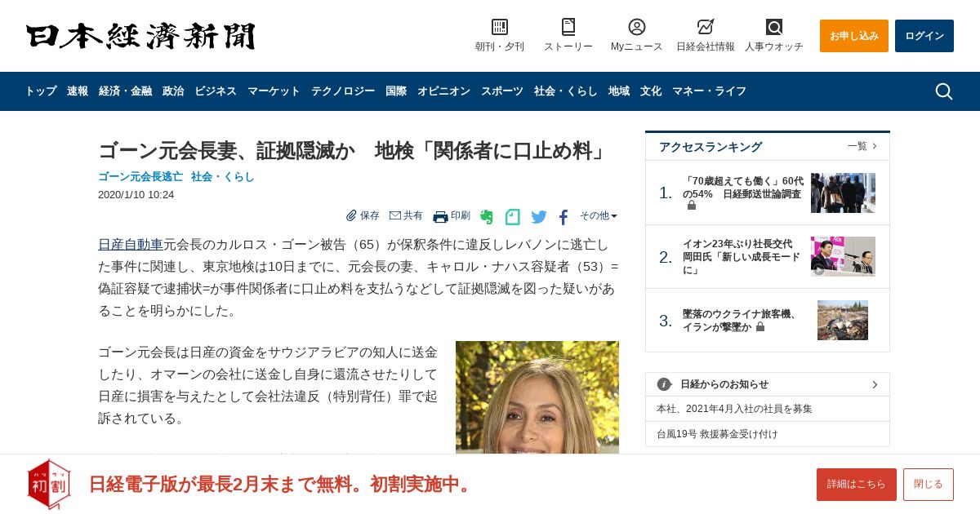Click the 初割 badge icon in the banner
Viewport: 980px width, 514px height.
point(48,484)
